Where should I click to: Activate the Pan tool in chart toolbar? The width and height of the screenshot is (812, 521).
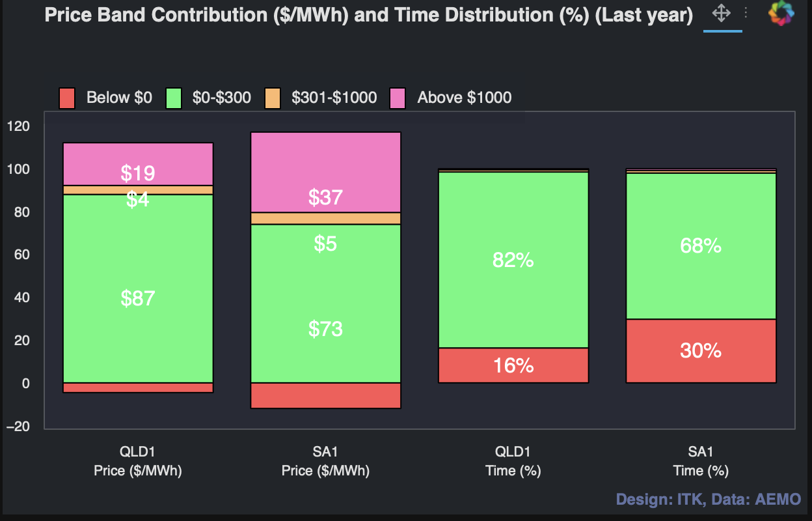722,13
